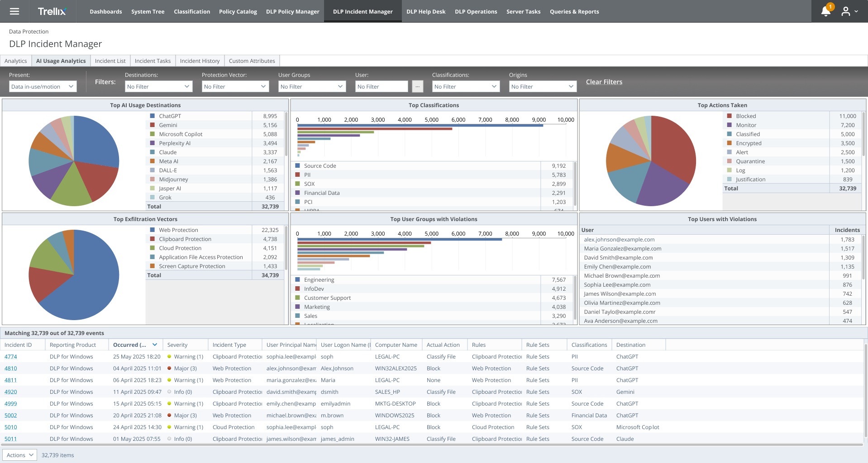
Task: Select the Engineering user group row
Action: pos(432,280)
